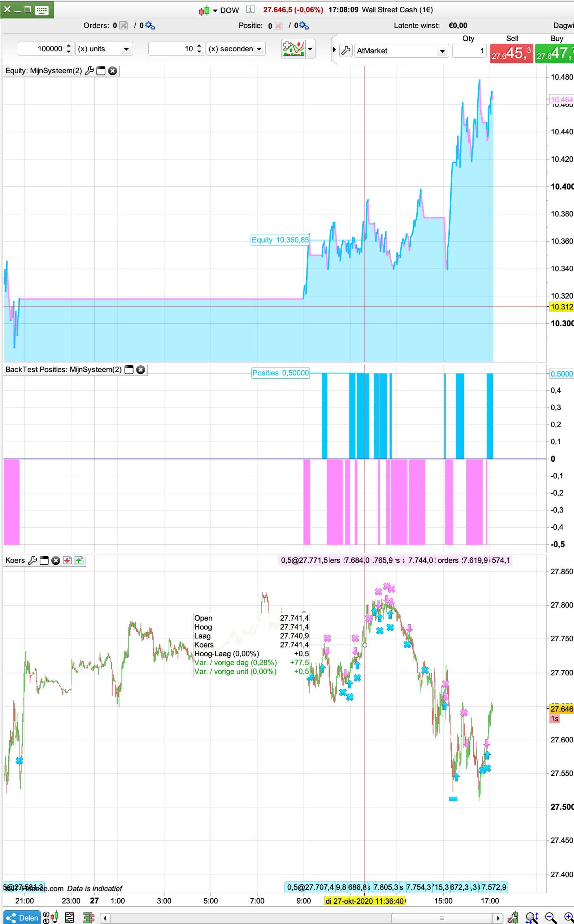
Task: Maximize the Koers price panel
Action: (x=44, y=561)
